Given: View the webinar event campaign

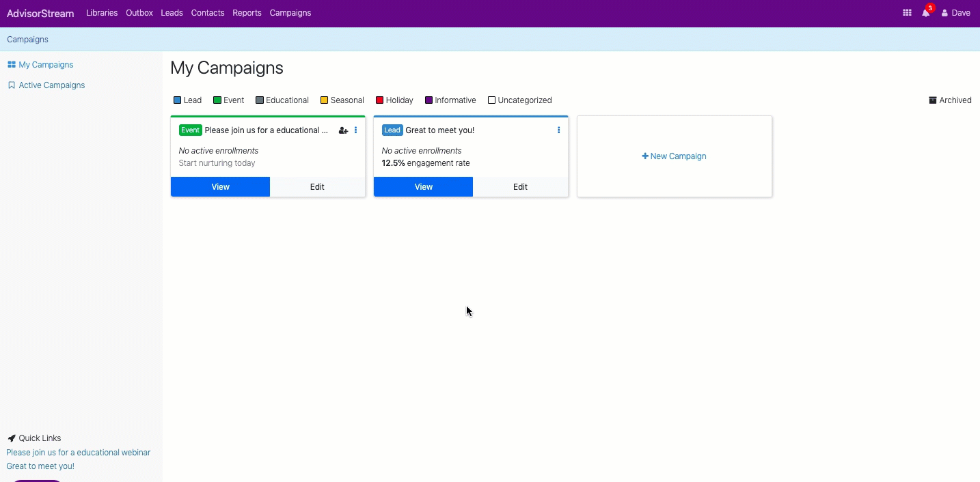Looking at the screenshot, I should [x=220, y=187].
